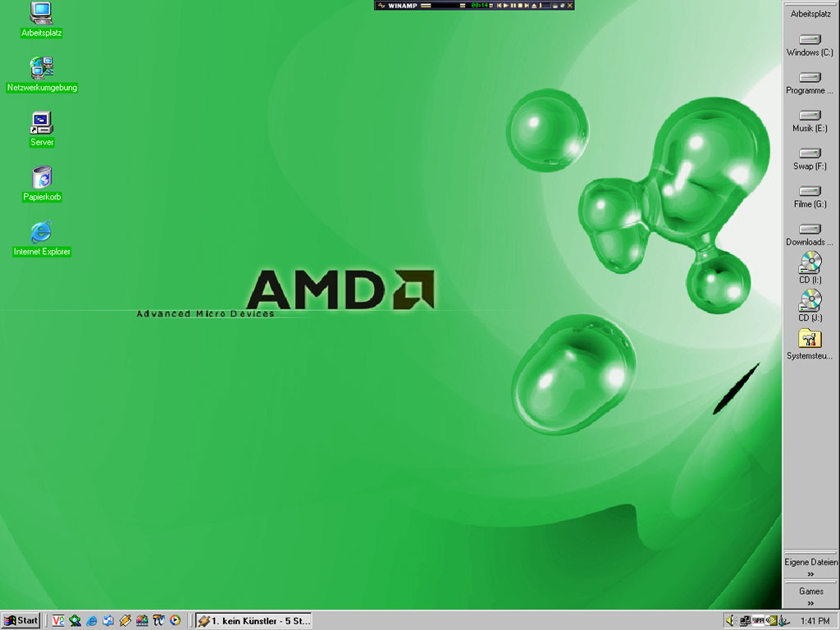Image resolution: width=840 pixels, height=630 pixels.
Task: Open the Arbeitsplatz desktop icon
Action: (41, 20)
